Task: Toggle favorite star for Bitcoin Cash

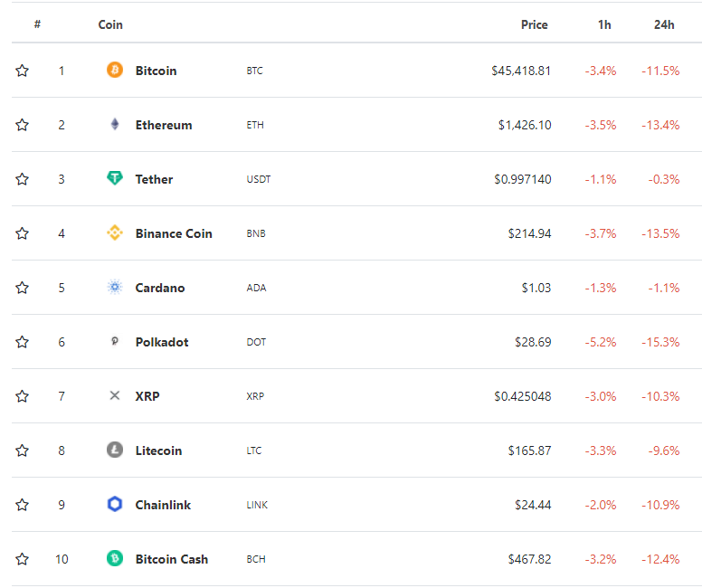Action: (22, 559)
